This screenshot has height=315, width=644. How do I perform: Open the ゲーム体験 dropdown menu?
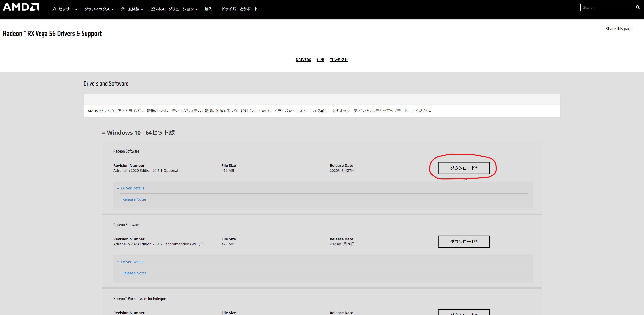tap(132, 9)
